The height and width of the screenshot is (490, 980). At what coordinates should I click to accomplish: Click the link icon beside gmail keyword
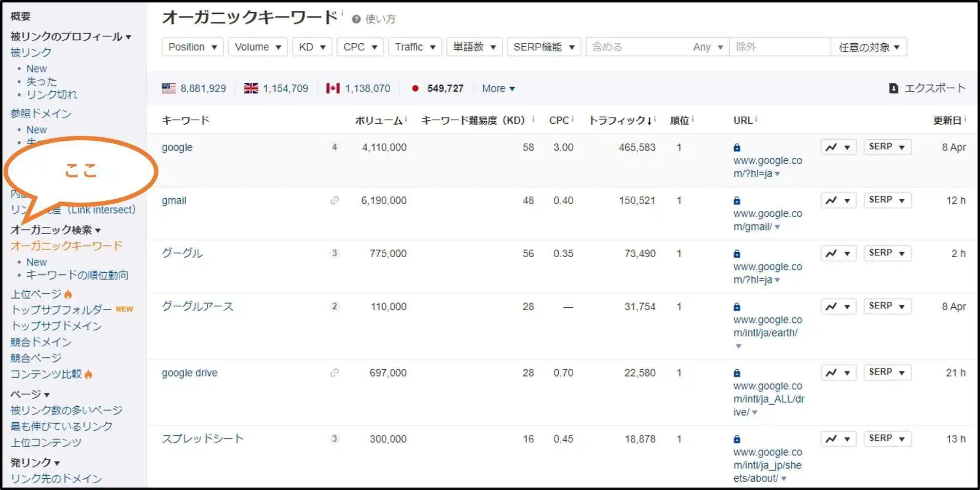[x=334, y=200]
